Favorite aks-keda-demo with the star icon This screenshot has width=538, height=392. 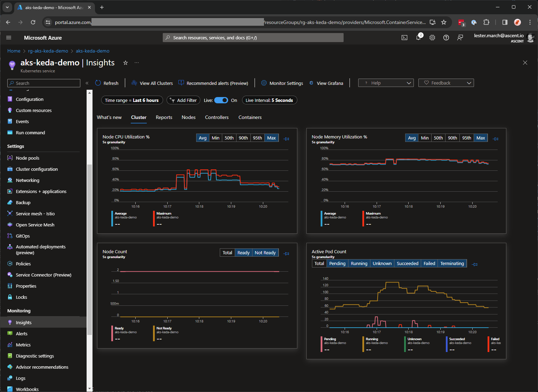(x=126, y=63)
